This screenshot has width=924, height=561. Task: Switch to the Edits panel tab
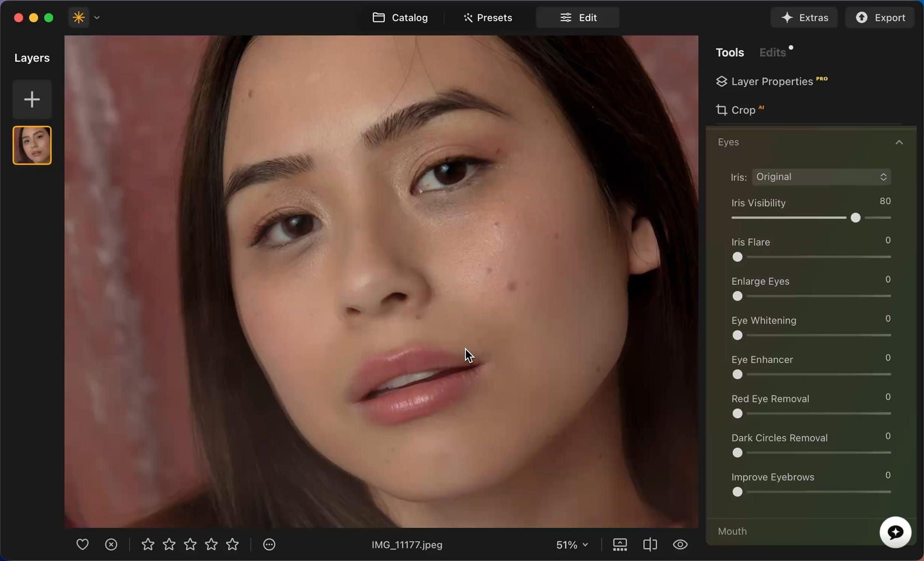coord(772,52)
